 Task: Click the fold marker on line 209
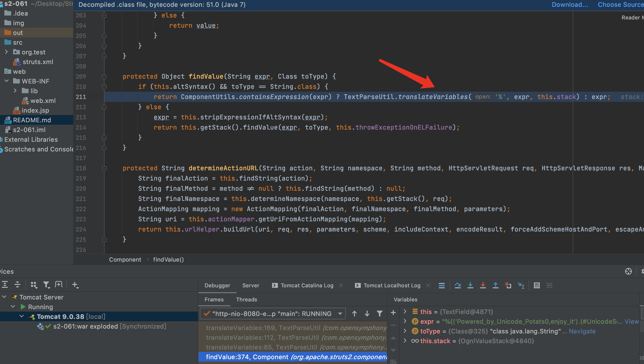tap(104, 76)
